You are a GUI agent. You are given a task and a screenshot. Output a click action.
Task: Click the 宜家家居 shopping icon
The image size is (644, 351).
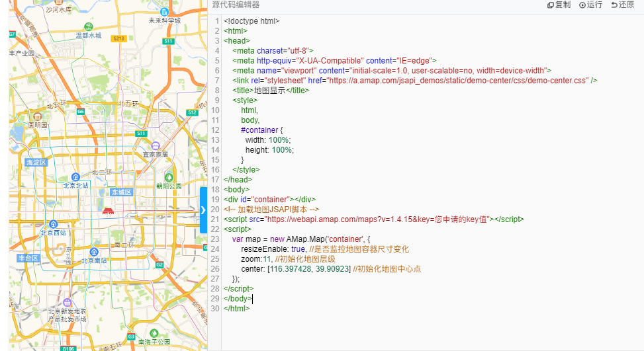(156, 146)
